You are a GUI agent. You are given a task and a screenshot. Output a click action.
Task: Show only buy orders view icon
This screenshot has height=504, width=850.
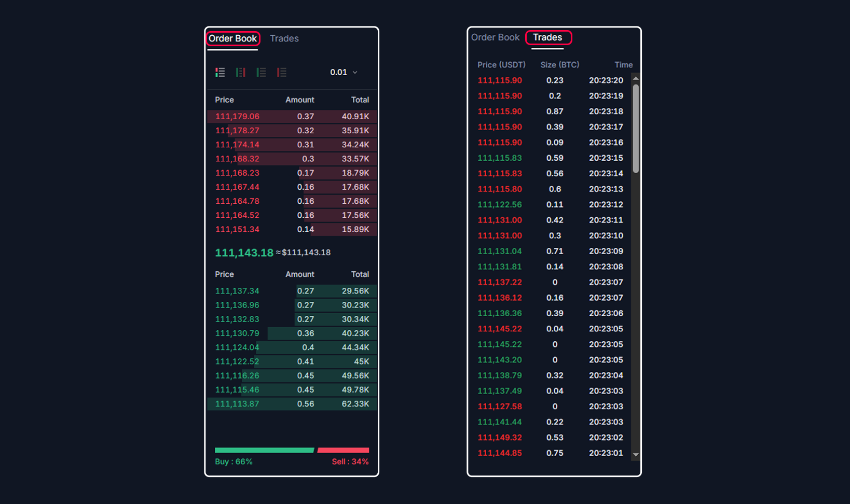[x=261, y=72]
